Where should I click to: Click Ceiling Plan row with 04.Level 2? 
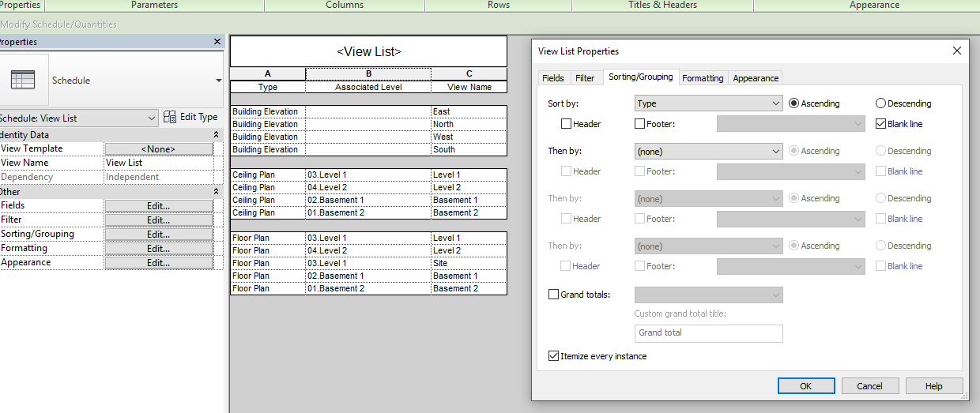pyautogui.click(x=368, y=187)
